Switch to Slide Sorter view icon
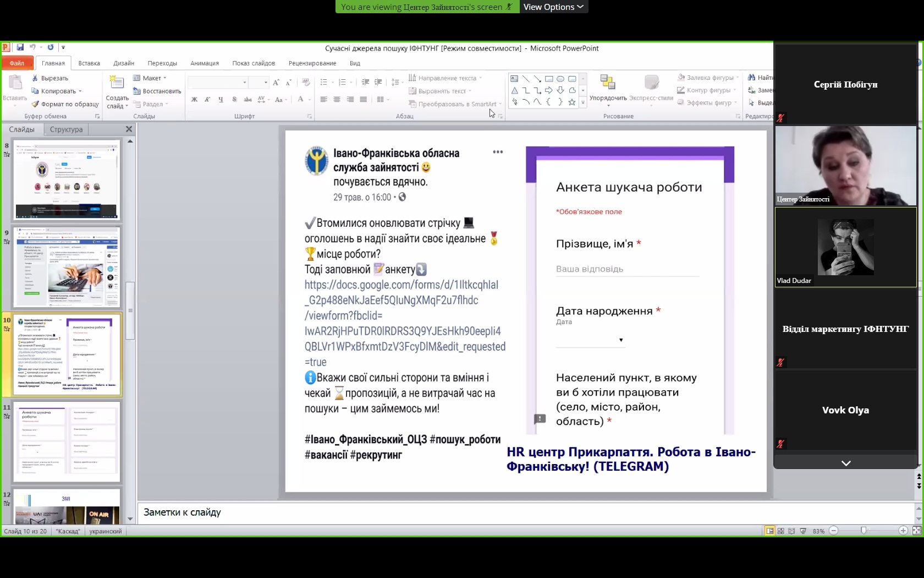This screenshot has width=924, height=578. 780,531
